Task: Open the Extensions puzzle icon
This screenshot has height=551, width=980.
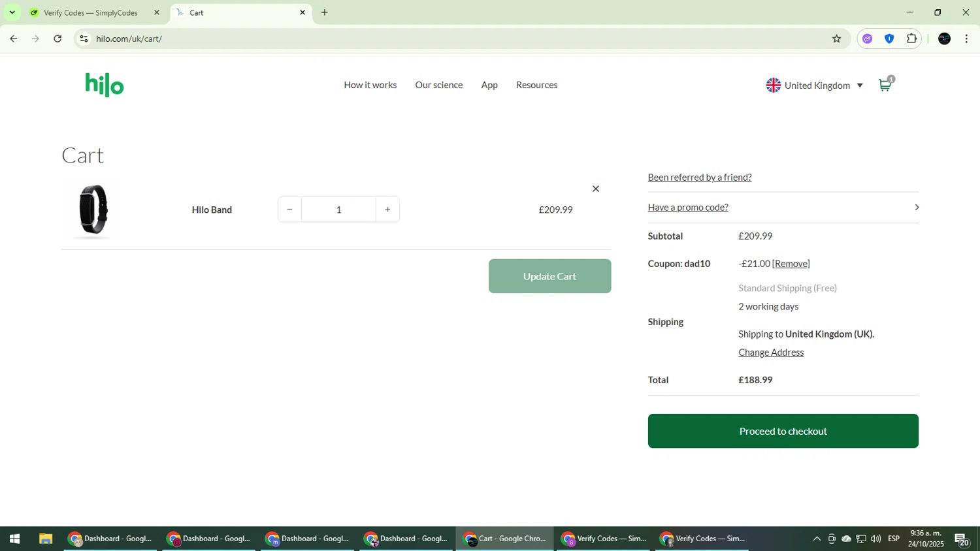Action: point(911,39)
